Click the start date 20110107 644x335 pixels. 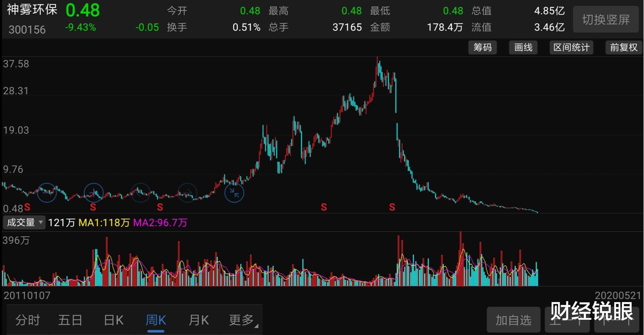[x=27, y=295]
